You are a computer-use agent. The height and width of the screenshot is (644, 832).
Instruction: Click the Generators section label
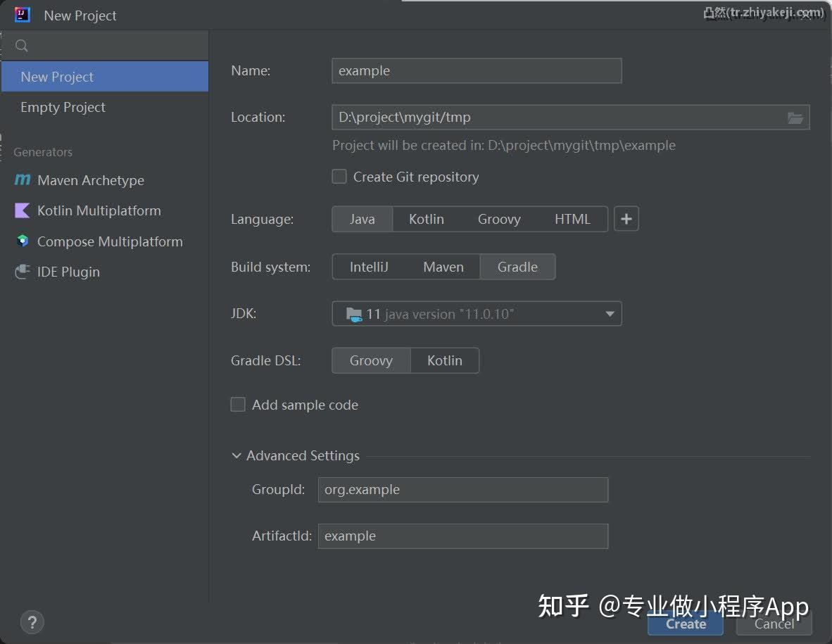[x=43, y=152]
